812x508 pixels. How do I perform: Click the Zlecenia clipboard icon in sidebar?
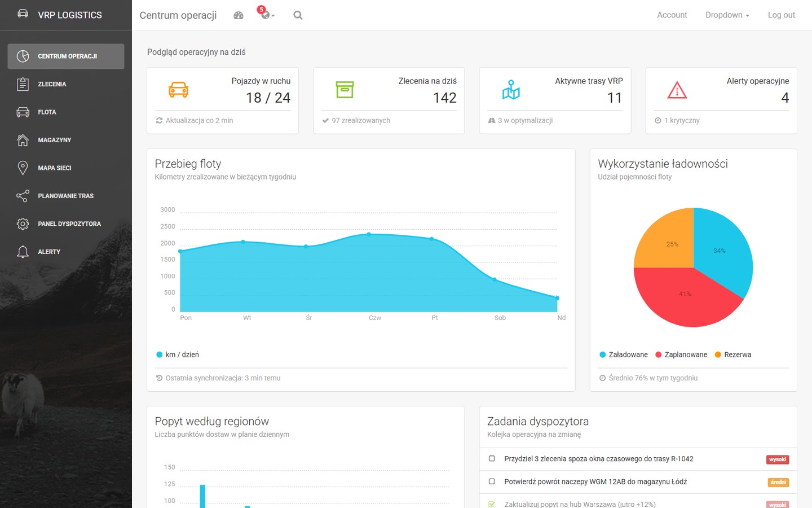23,84
